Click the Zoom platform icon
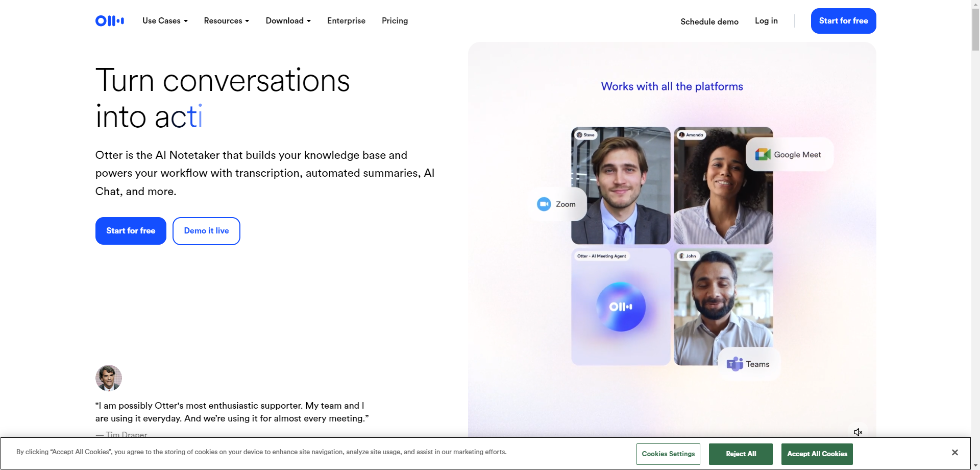 click(544, 204)
